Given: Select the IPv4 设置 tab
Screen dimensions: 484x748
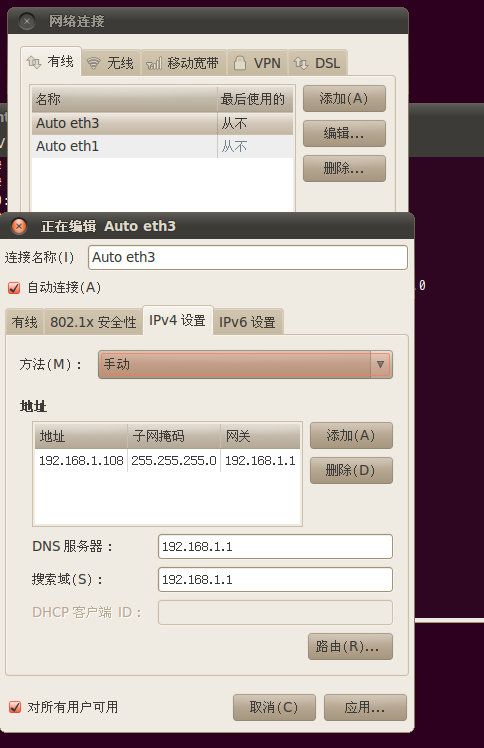Looking at the screenshot, I should (177, 320).
